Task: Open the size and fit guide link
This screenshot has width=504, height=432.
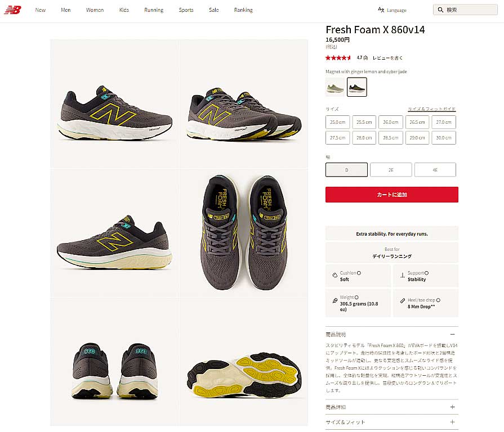Action: click(432, 109)
